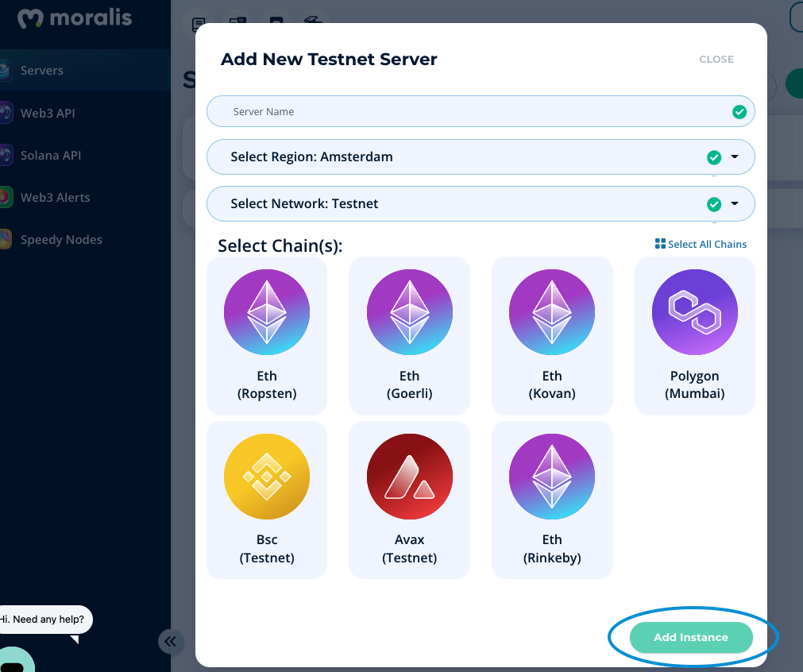Open the Select Network dropdown arrow
Viewport: 803px width, 672px height.
(x=735, y=203)
